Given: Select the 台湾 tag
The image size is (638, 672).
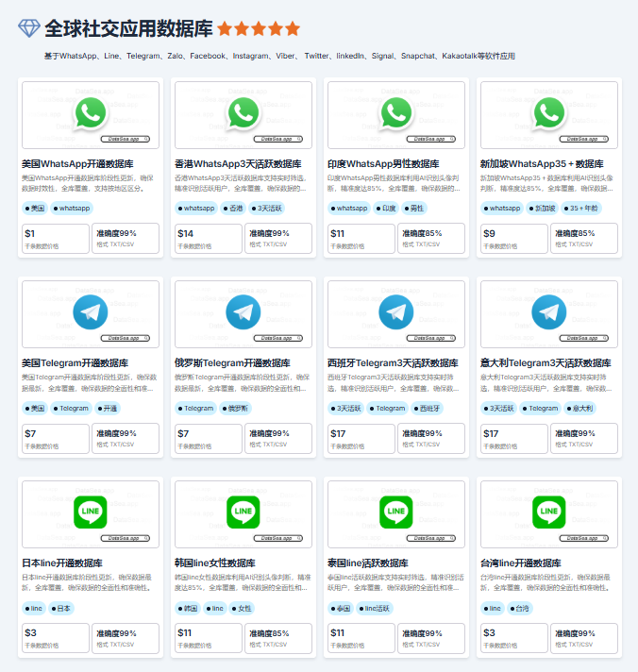Looking at the screenshot, I should (519, 609).
